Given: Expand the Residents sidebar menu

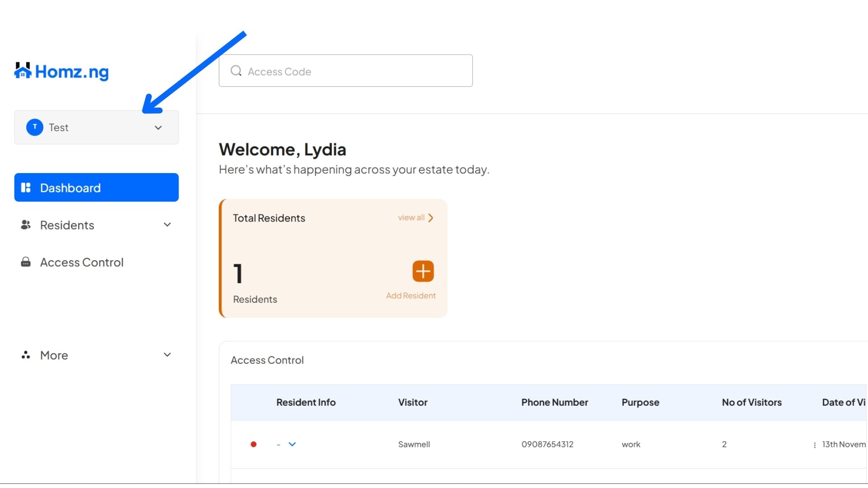Looking at the screenshot, I should click(167, 225).
